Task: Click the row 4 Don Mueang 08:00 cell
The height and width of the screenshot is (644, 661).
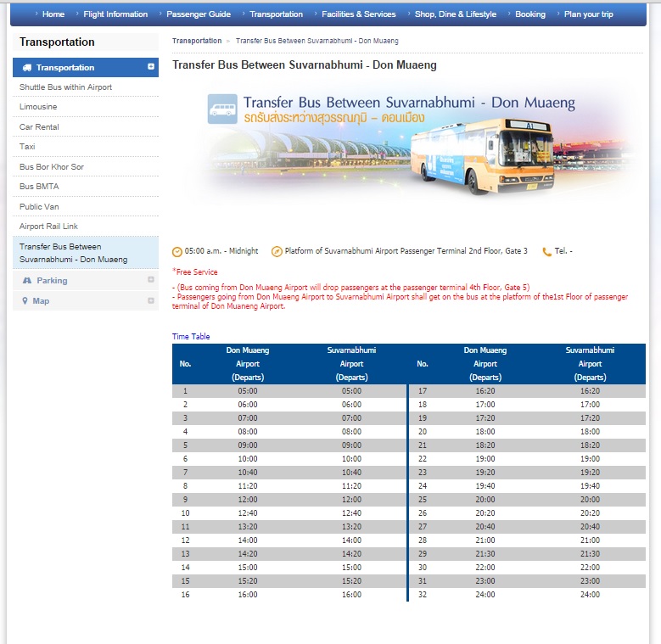Action: click(x=248, y=432)
